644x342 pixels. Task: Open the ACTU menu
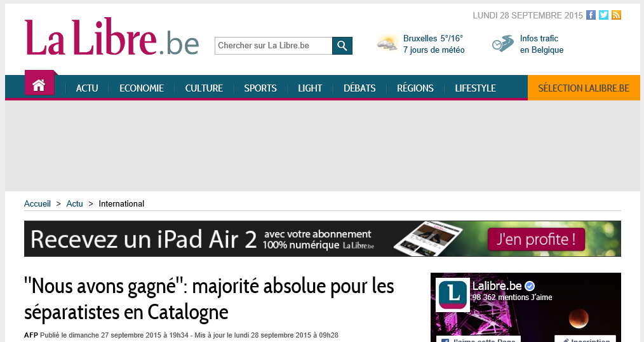point(87,88)
